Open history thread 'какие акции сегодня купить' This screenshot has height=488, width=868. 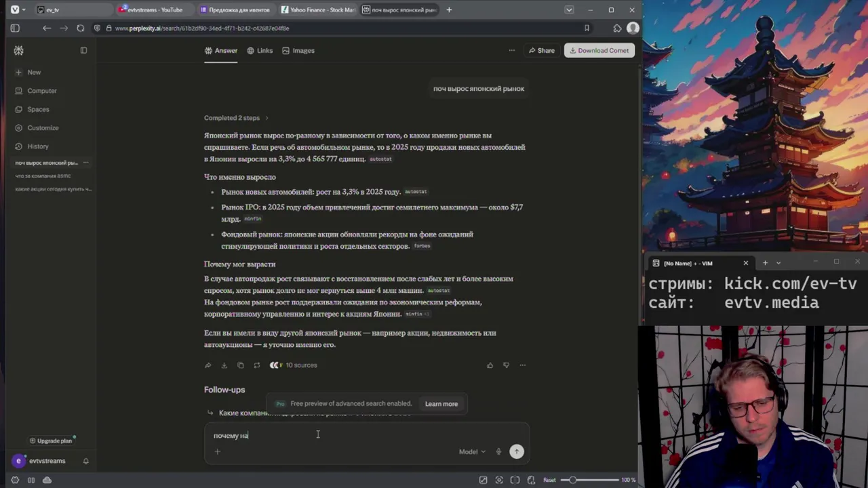coord(53,189)
